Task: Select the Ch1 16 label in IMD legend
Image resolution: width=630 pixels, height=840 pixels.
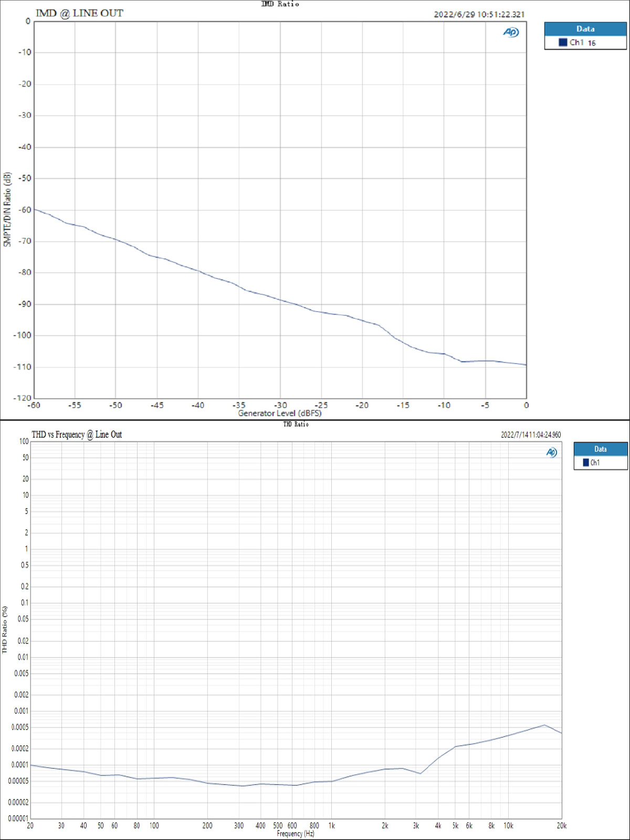Action: tap(583, 43)
